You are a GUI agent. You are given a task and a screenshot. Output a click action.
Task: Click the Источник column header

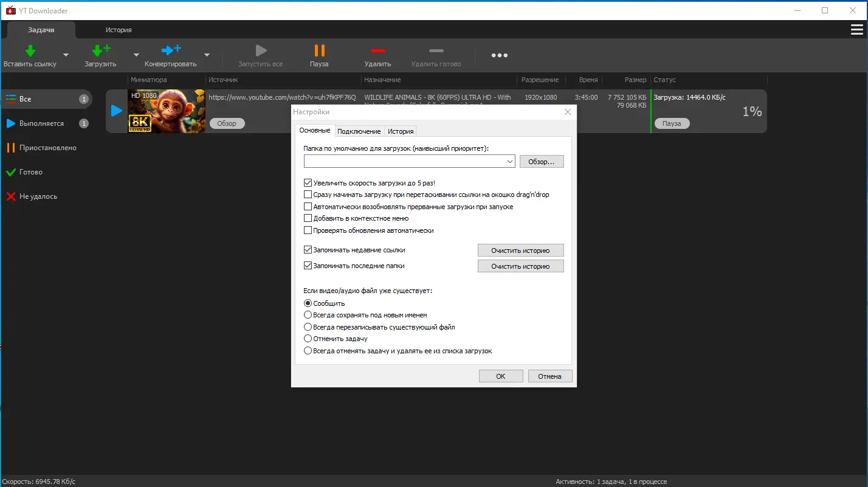click(x=223, y=80)
